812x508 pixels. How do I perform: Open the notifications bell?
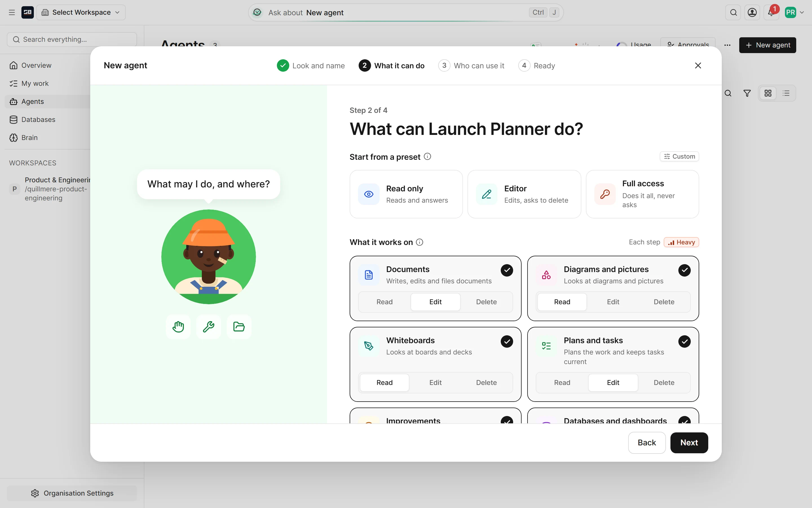[x=771, y=12]
